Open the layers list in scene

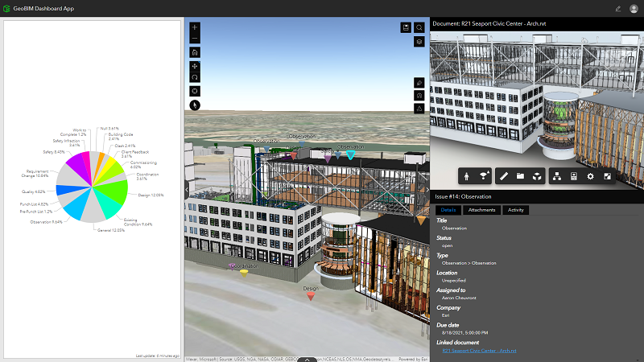[x=419, y=41]
